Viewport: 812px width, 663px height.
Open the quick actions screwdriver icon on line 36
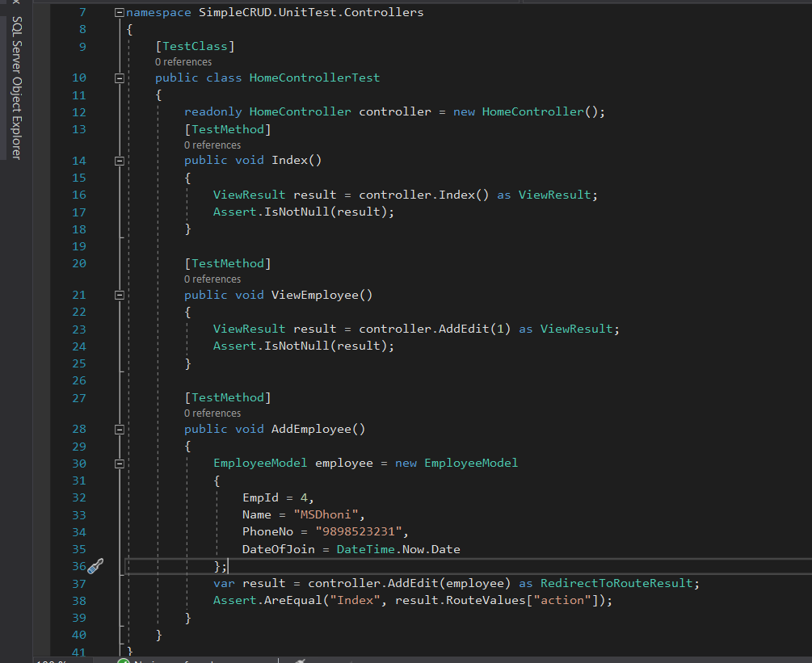tap(95, 566)
